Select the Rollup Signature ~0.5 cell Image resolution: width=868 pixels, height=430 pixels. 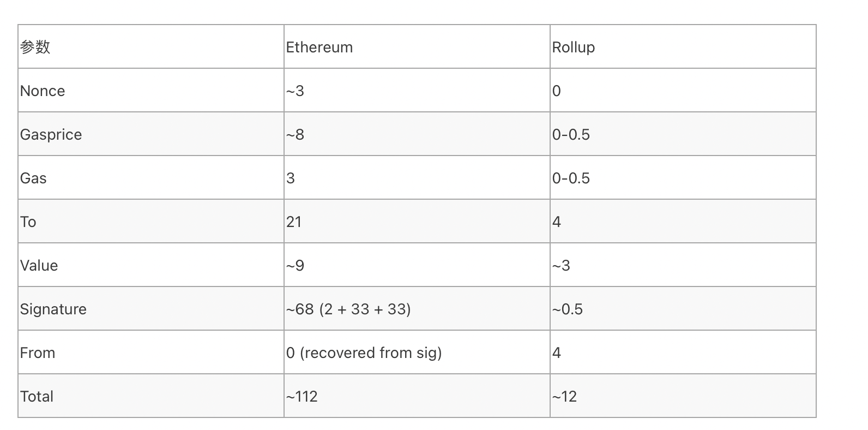click(568, 309)
